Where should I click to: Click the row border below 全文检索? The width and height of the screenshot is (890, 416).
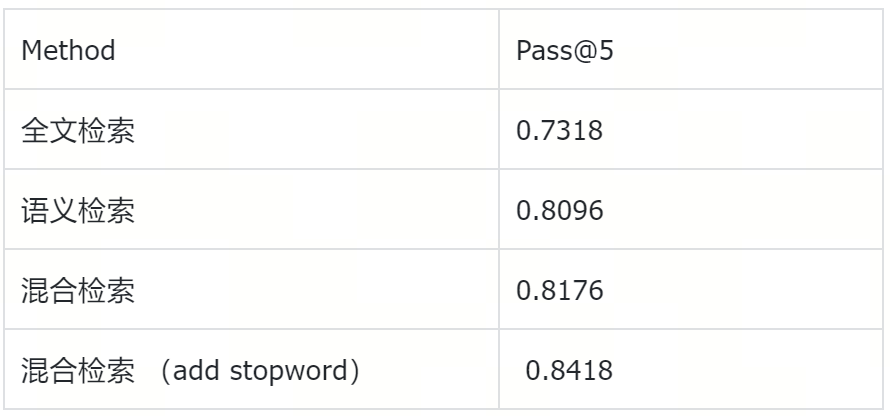[251, 169]
